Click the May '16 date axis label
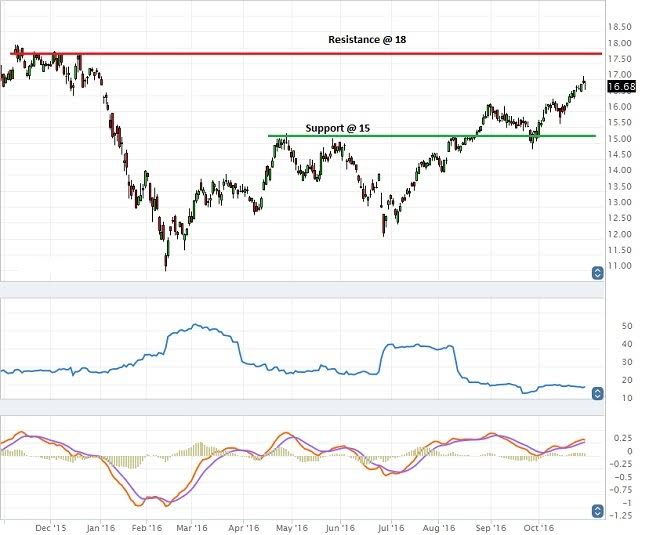The height and width of the screenshot is (535, 660). pos(292,528)
